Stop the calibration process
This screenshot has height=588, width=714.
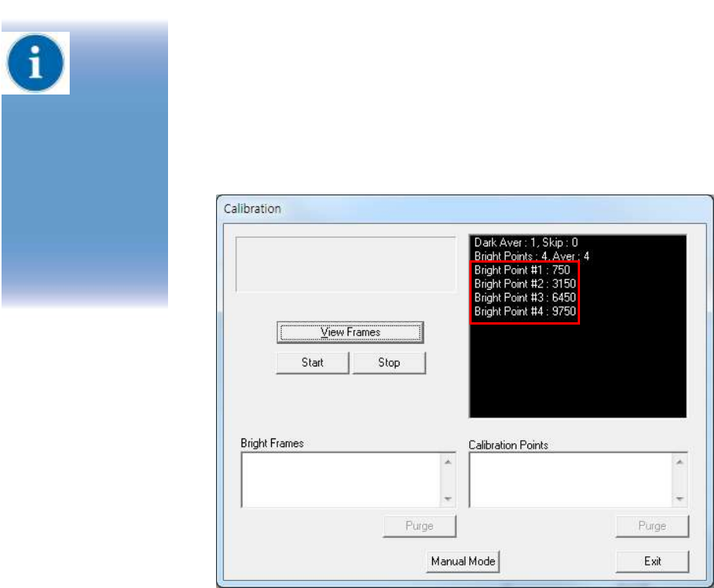(389, 363)
